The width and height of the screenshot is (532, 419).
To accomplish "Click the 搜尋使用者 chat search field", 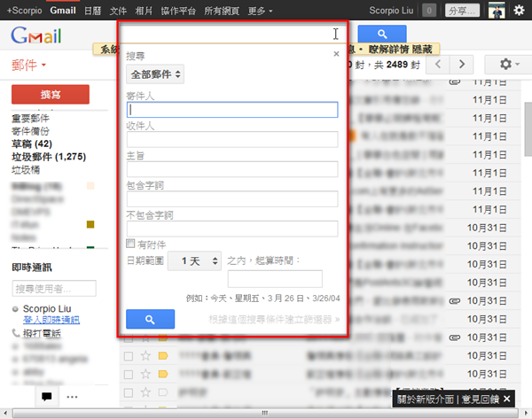I will [54, 289].
